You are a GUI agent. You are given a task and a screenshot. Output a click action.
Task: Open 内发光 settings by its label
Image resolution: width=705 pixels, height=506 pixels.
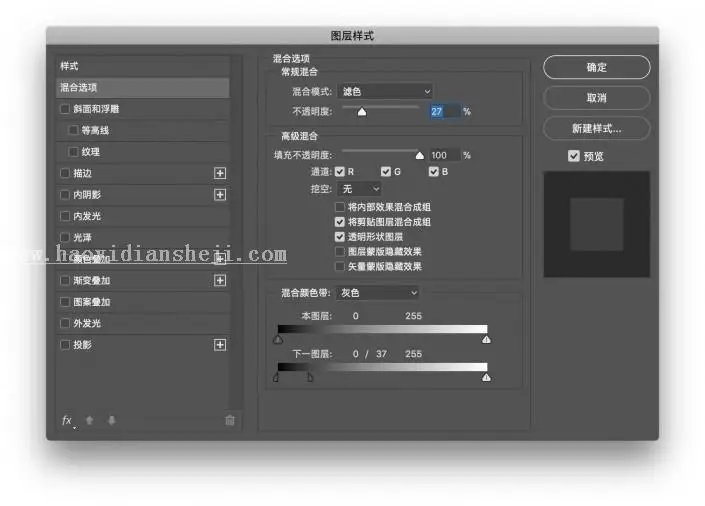87,216
